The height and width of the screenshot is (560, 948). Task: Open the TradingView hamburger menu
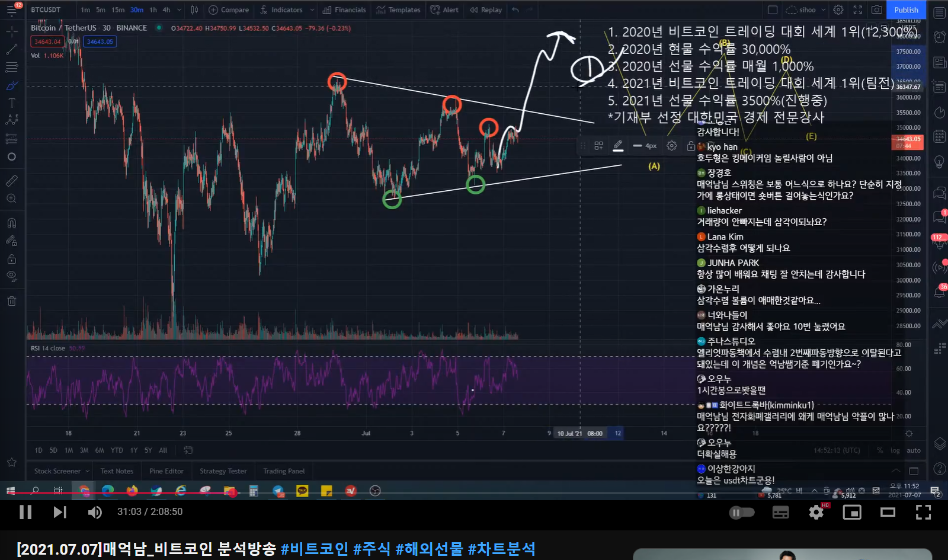pyautogui.click(x=11, y=10)
